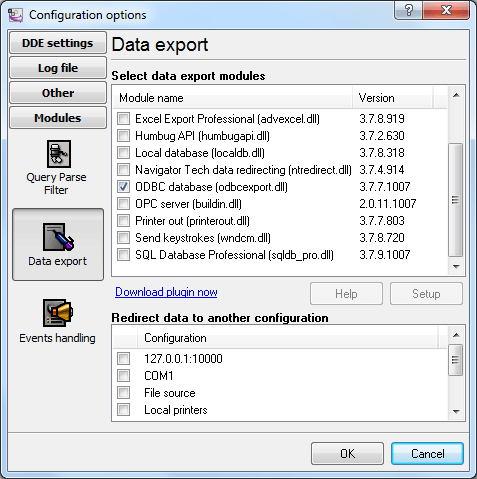The width and height of the screenshot is (477, 479).
Task: Click the question mark help button
Action: (408, 10)
